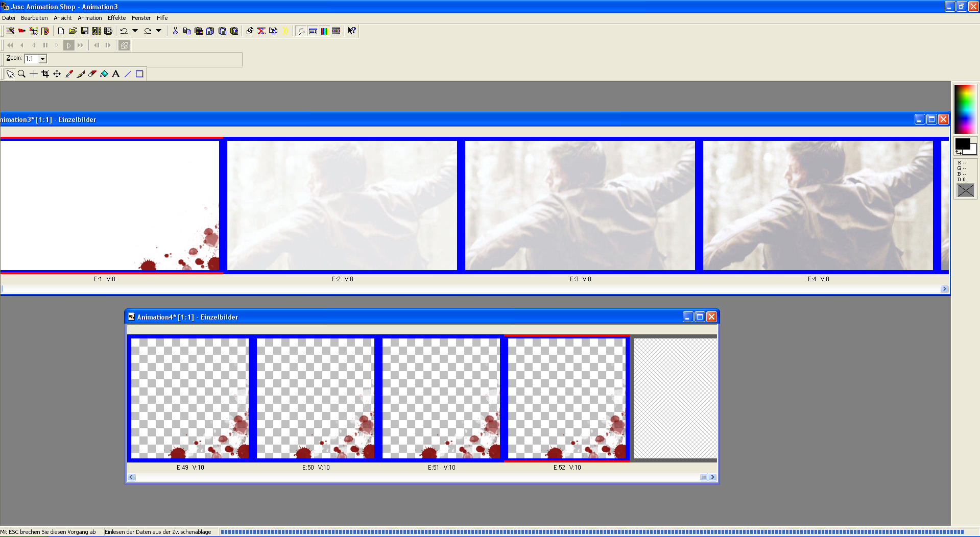Open the Effekte menu
The height and width of the screenshot is (537, 980).
[x=116, y=18]
